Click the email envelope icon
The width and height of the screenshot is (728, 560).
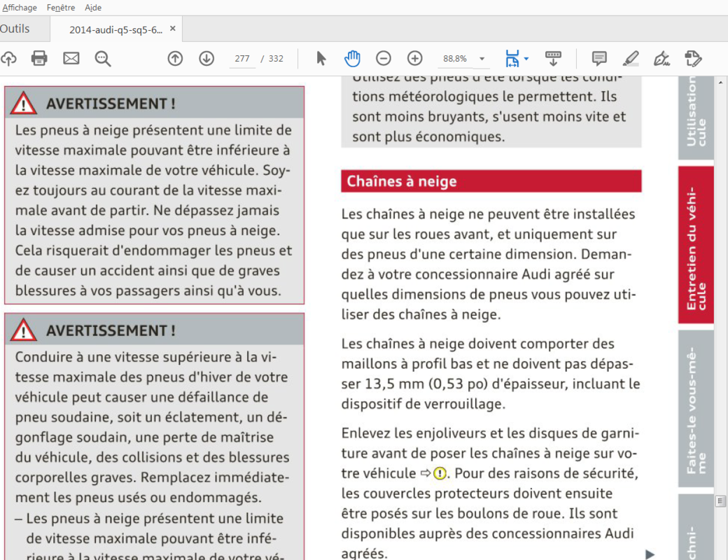pyautogui.click(x=71, y=58)
